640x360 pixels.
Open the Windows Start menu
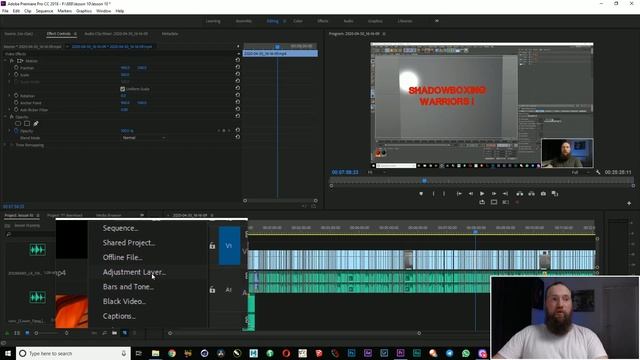pyautogui.click(x=8, y=353)
